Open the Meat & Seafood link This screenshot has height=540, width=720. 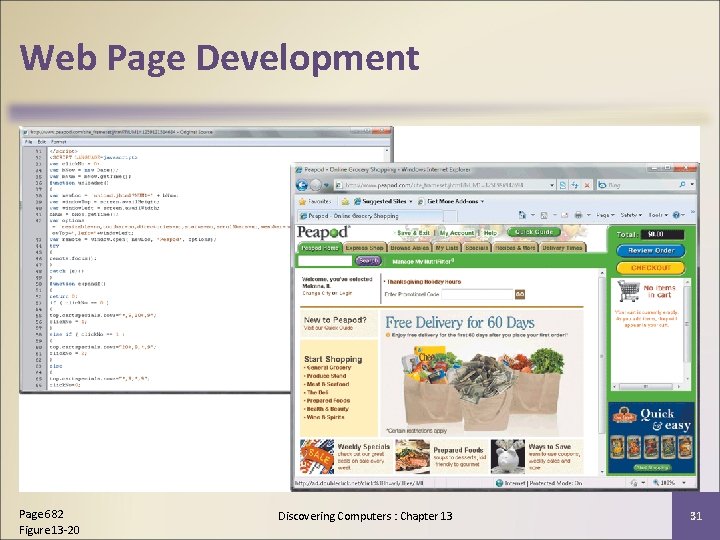point(327,384)
